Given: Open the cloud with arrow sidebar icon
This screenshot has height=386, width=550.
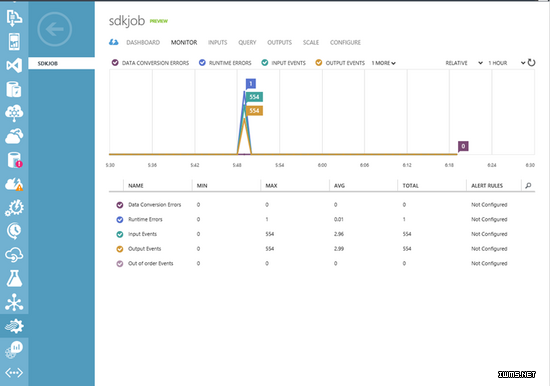Looking at the screenshot, I should 14,255.
